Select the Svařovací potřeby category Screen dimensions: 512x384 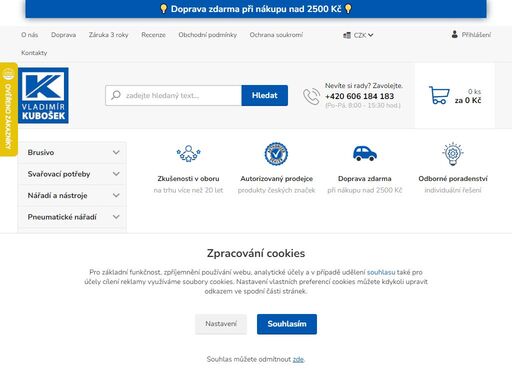[59, 174]
